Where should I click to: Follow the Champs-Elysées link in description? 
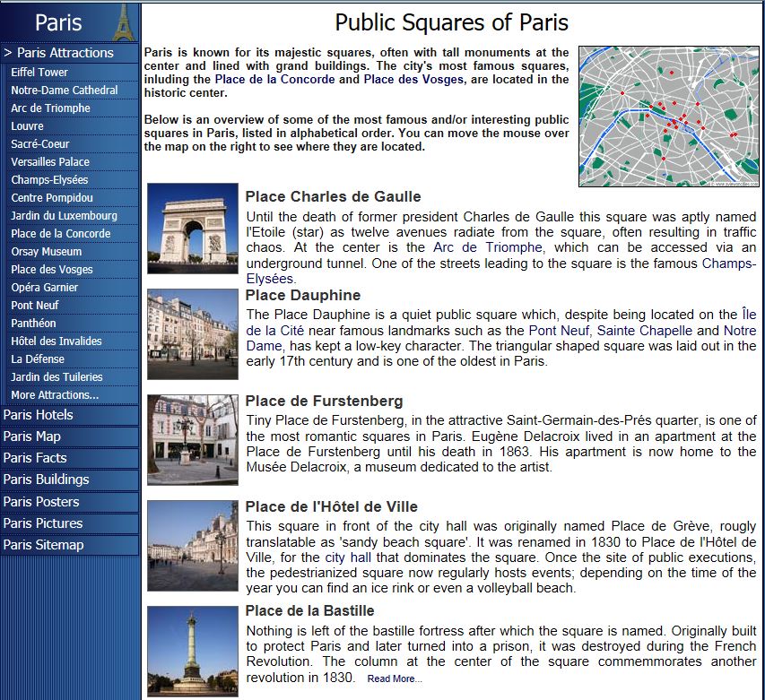click(729, 264)
